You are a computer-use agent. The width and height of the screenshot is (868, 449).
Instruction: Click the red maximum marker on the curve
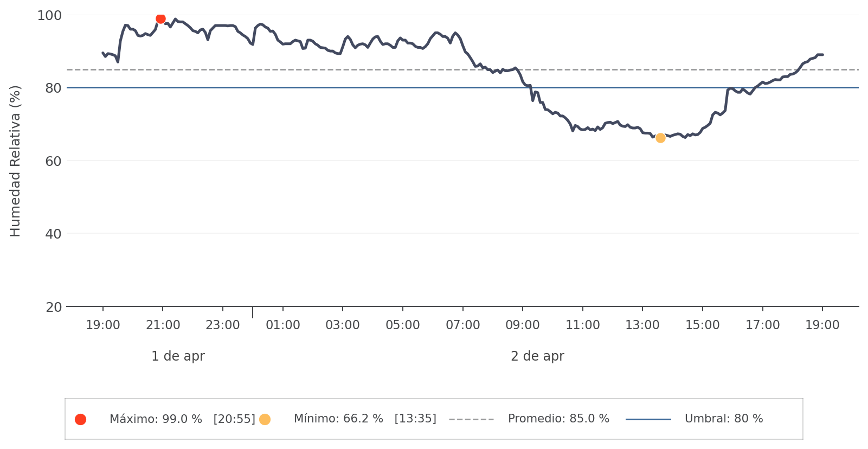tap(160, 19)
